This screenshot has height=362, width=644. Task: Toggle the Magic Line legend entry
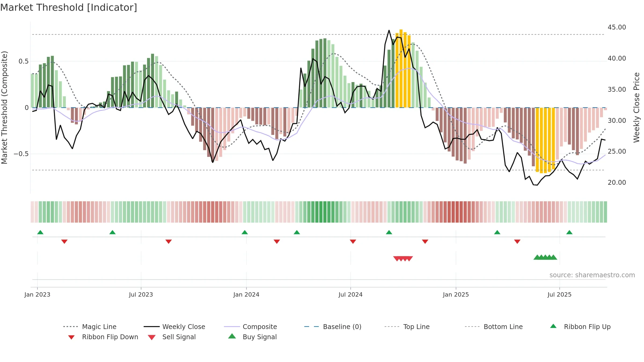90,327
